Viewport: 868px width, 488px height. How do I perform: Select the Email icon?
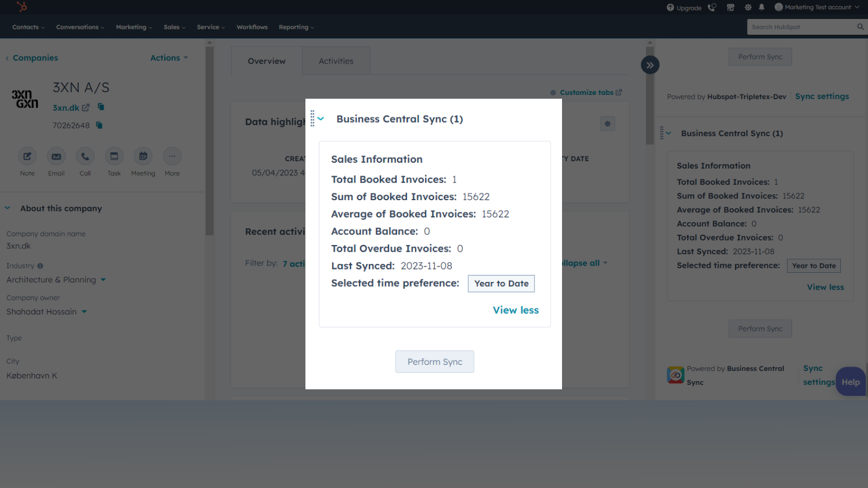click(x=56, y=157)
